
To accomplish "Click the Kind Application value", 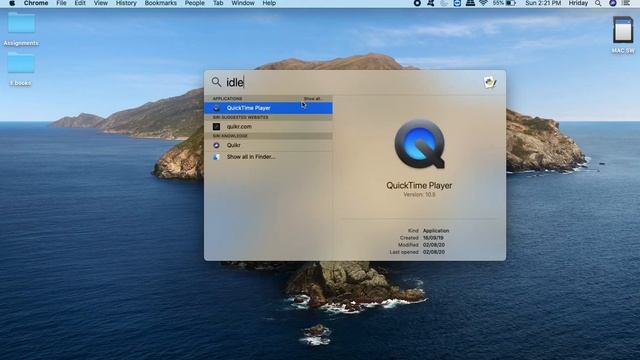I will point(436,231).
